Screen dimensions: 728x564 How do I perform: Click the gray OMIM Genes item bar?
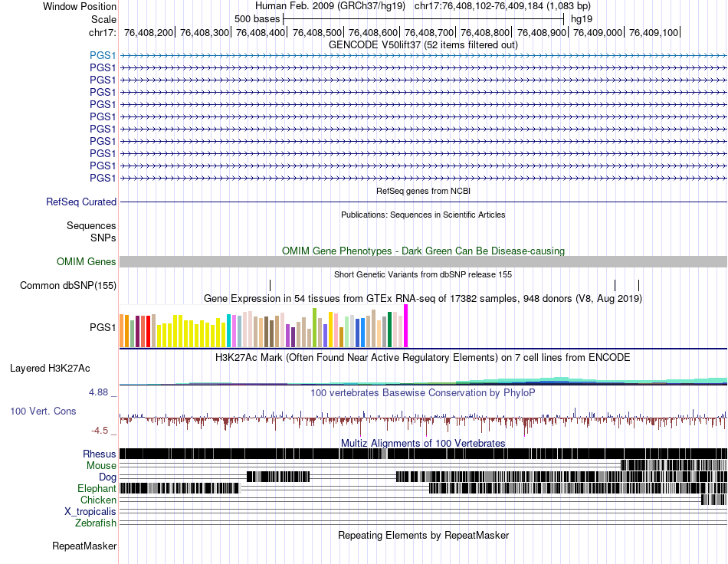pos(423,262)
